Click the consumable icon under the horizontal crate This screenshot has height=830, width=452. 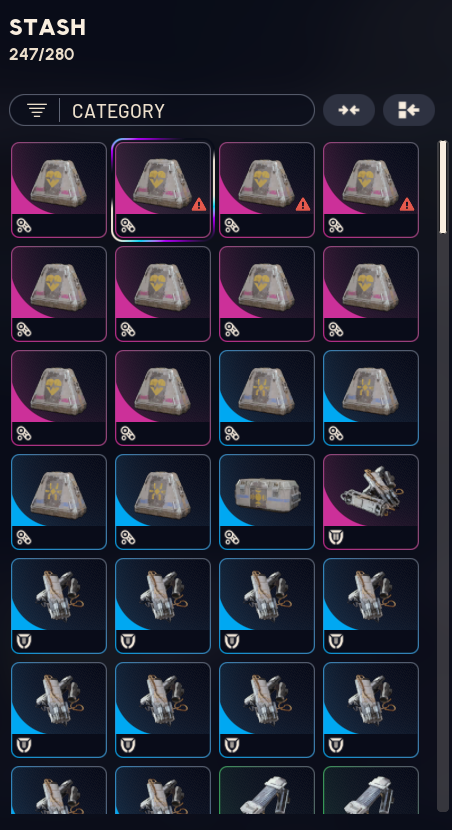(x=231, y=538)
